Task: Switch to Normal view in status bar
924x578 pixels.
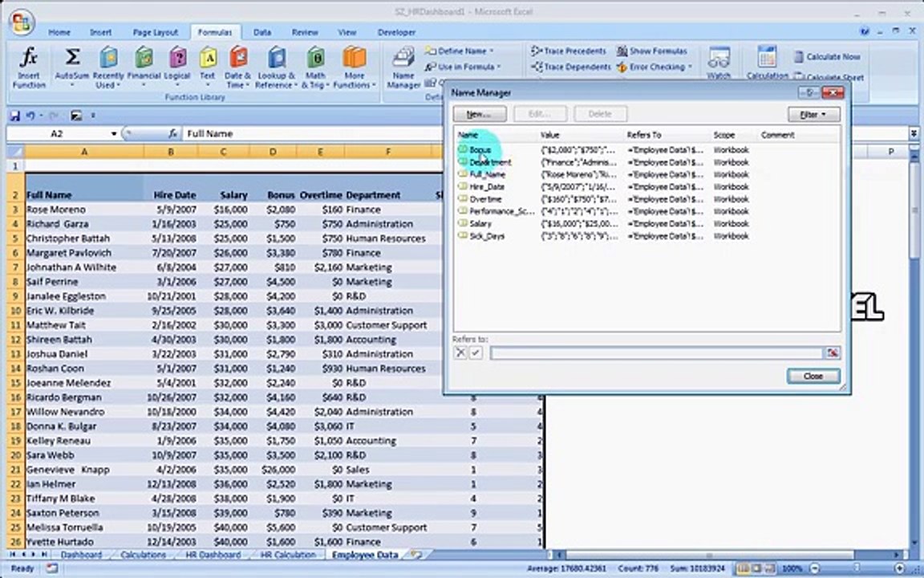Action: [x=743, y=568]
